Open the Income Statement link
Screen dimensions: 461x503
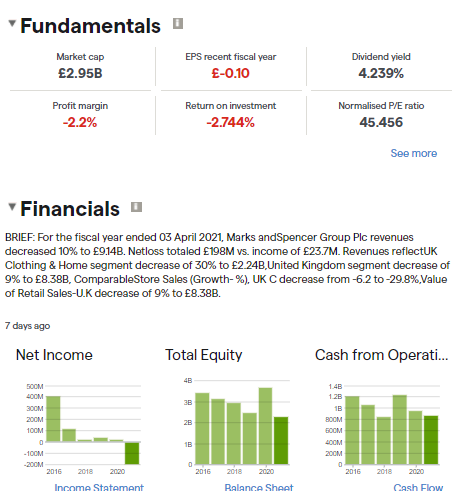point(99,488)
